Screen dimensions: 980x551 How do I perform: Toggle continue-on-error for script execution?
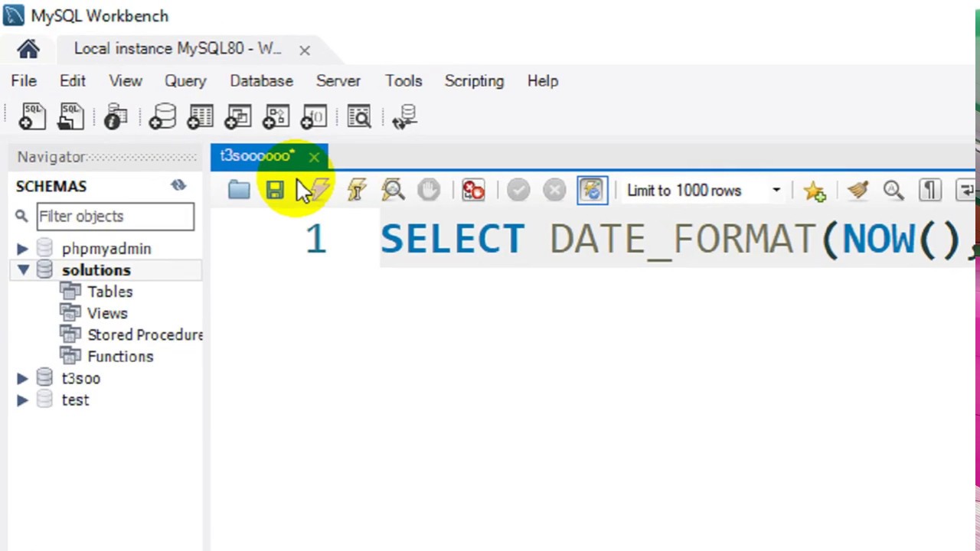[473, 190]
